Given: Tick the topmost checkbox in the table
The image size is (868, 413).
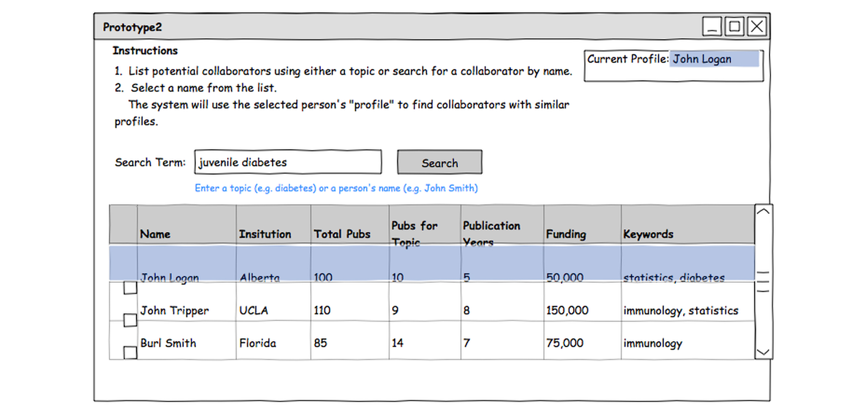Looking at the screenshot, I should pyautogui.click(x=130, y=288).
